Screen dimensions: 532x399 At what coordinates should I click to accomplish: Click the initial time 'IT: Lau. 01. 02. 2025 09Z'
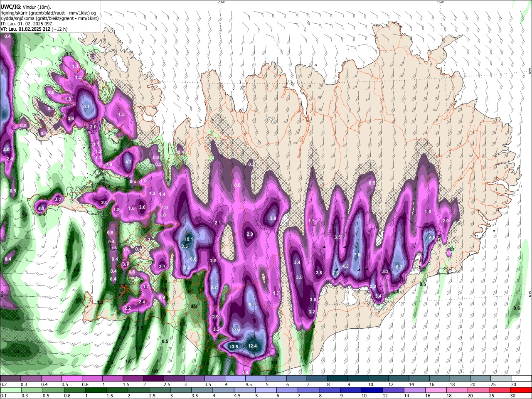27,24
